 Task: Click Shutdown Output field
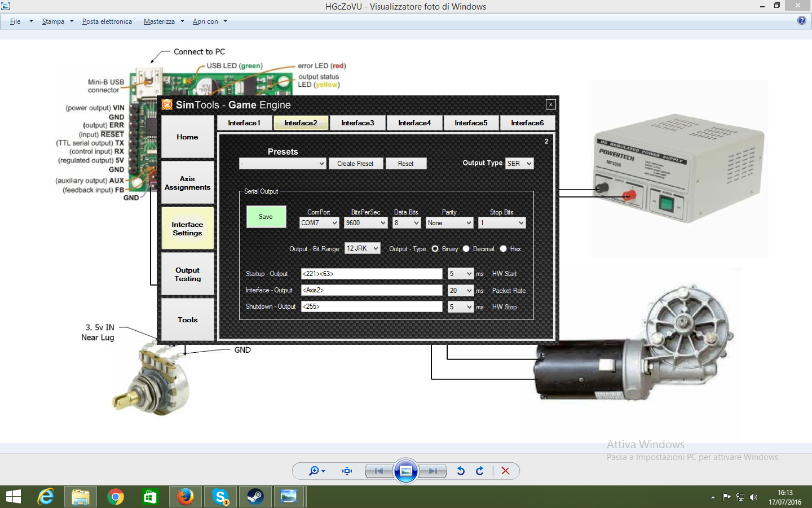[x=372, y=306]
